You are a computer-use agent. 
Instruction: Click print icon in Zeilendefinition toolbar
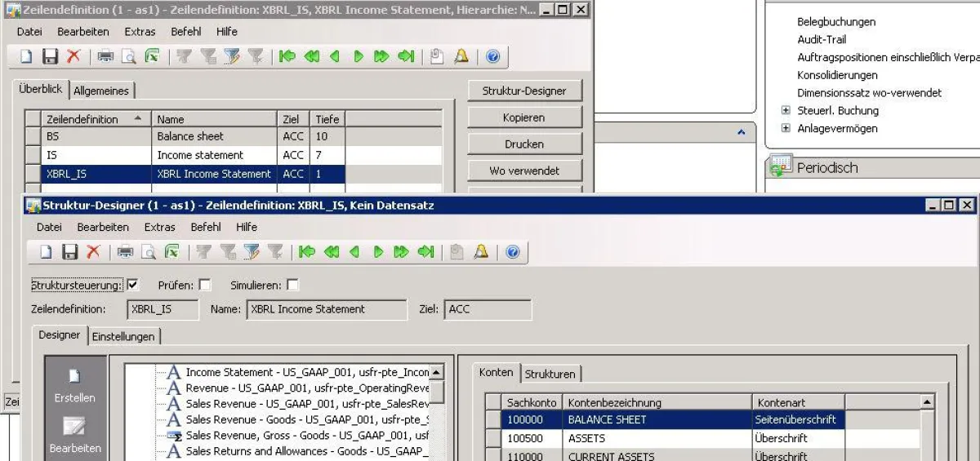click(106, 56)
